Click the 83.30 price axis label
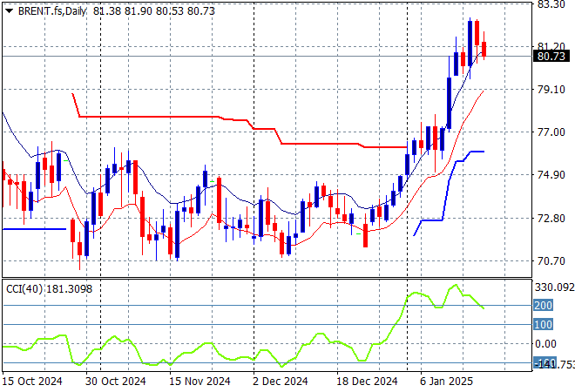Image resolution: width=575 pixels, height=392 pixels. (x=551, y=4)
